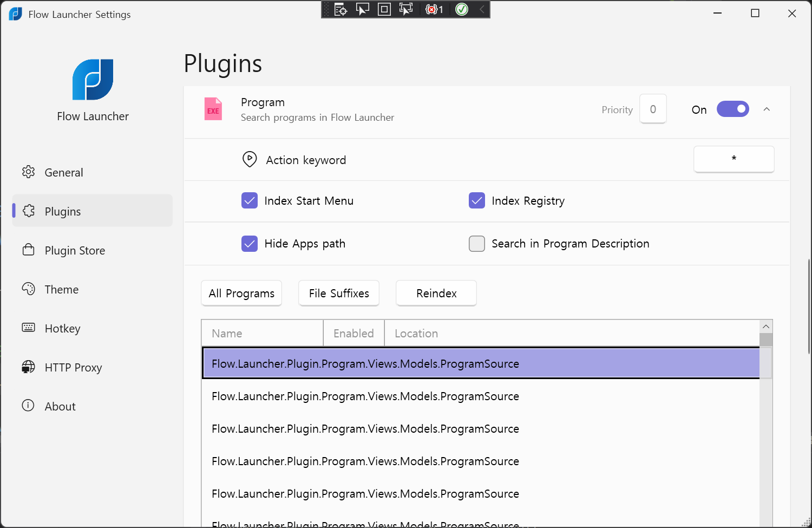Click the small Flow Launcher title bar icon

[16, 14]
